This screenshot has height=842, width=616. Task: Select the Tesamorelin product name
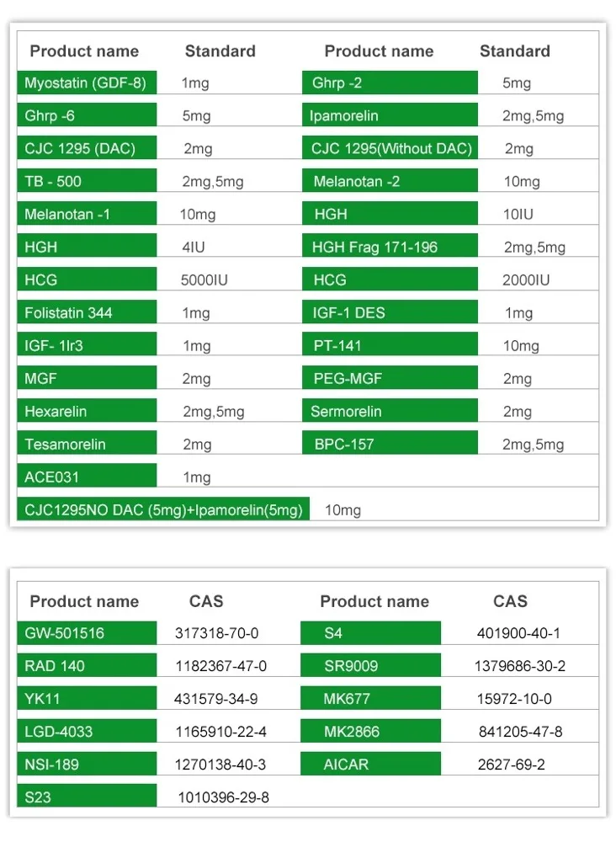pyautogui.click(x=86, y=445)
